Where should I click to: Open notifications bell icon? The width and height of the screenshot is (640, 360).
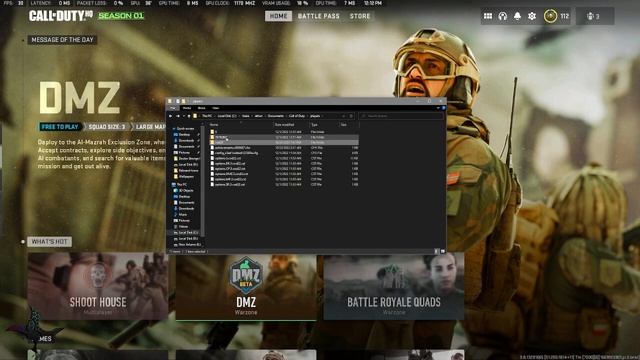coord(517,16)
